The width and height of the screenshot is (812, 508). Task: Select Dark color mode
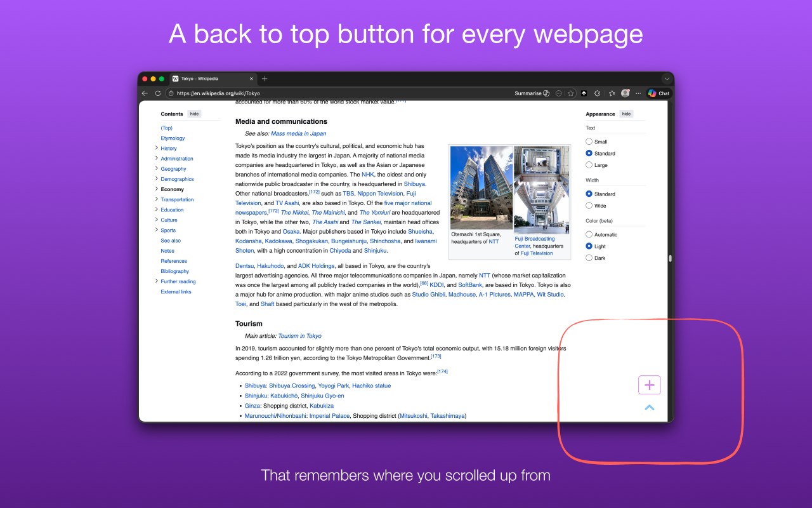tap(589, 258)
